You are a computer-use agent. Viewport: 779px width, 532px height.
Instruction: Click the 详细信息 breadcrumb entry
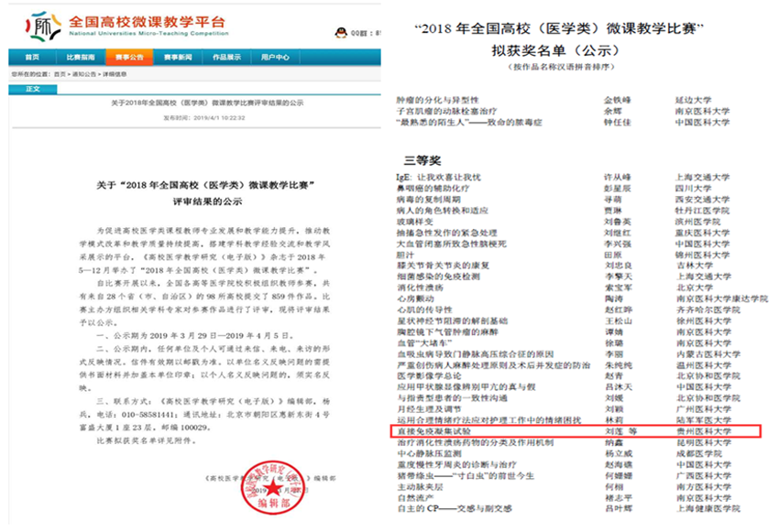tap(115, 74)
